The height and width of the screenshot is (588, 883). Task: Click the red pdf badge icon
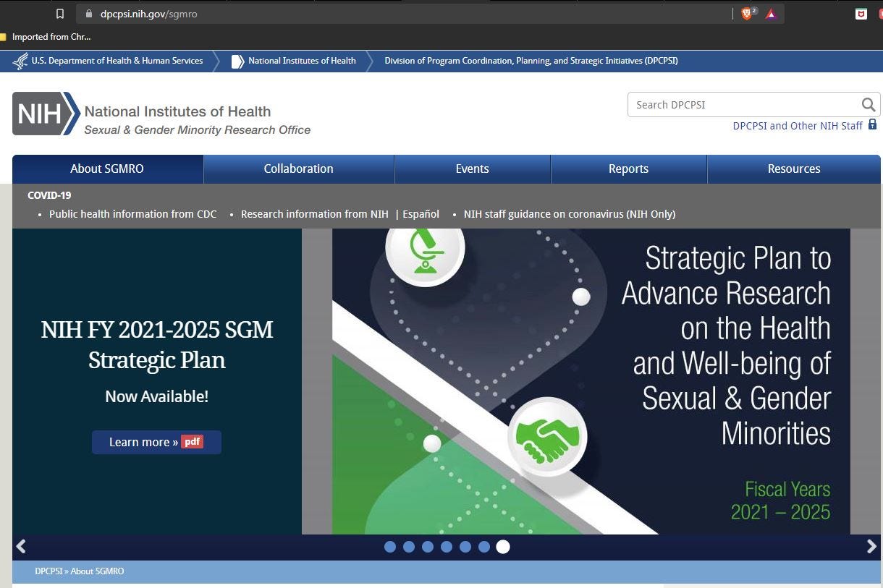192,442
